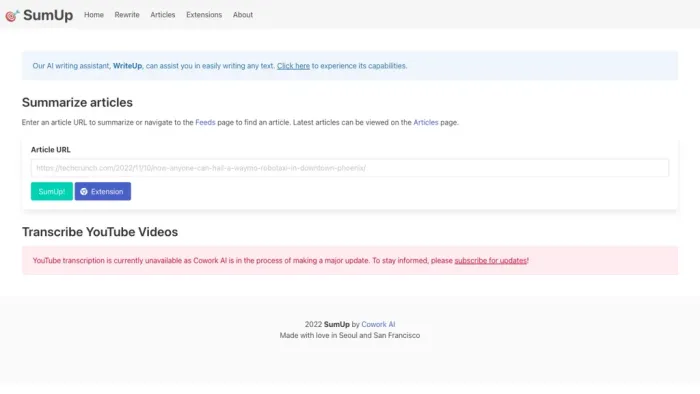Go to Articles in the top navigation

(162, 15)
